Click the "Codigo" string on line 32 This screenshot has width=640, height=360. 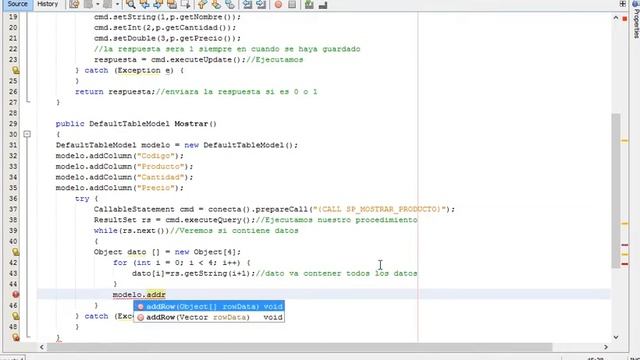(156, 156)
